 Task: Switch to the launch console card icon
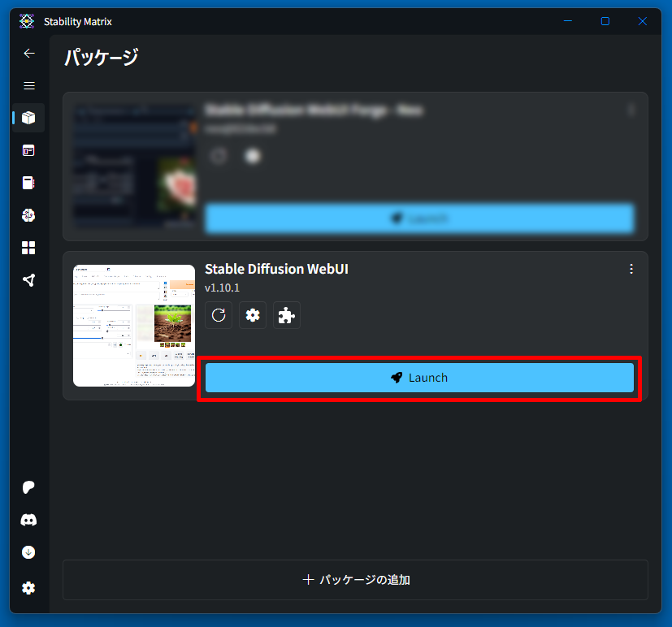click(29, 150)
